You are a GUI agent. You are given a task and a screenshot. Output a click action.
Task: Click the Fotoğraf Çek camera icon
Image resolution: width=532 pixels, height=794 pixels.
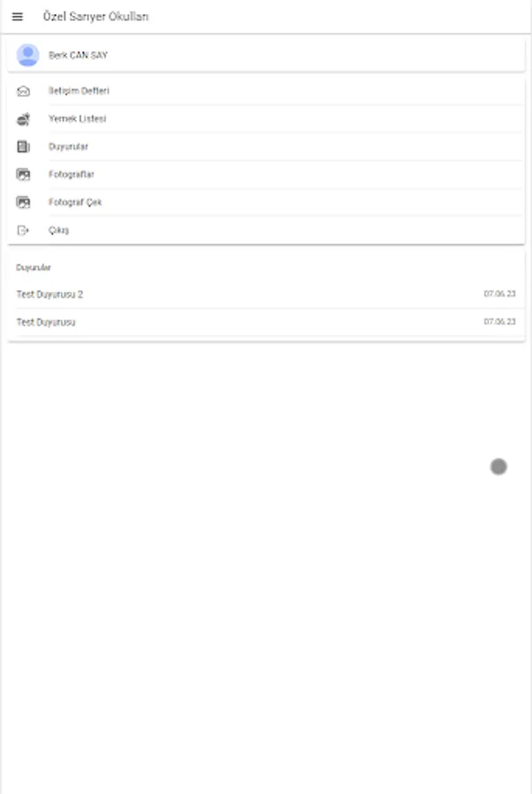[24, 202]
